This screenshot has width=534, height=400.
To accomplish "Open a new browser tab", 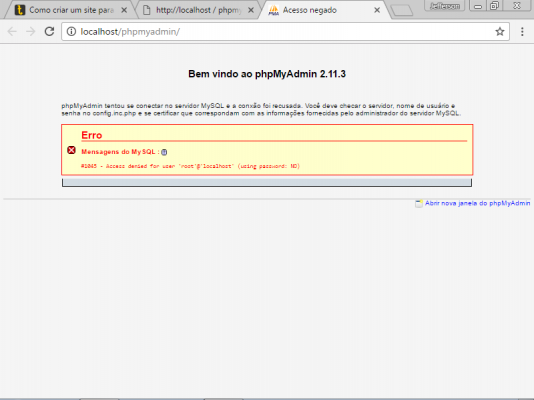I will click(x=402, y=11).
